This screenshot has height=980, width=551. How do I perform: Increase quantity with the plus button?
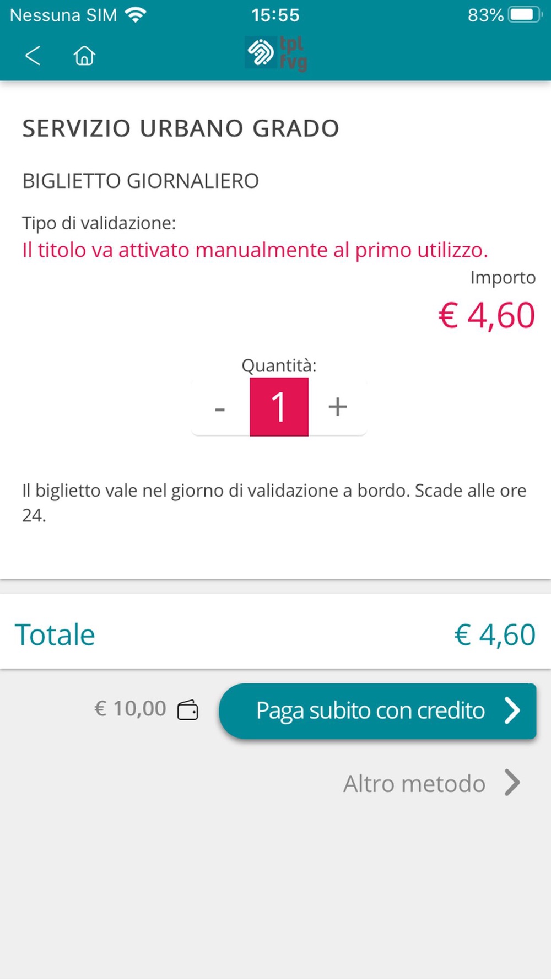tap(338, 407)
